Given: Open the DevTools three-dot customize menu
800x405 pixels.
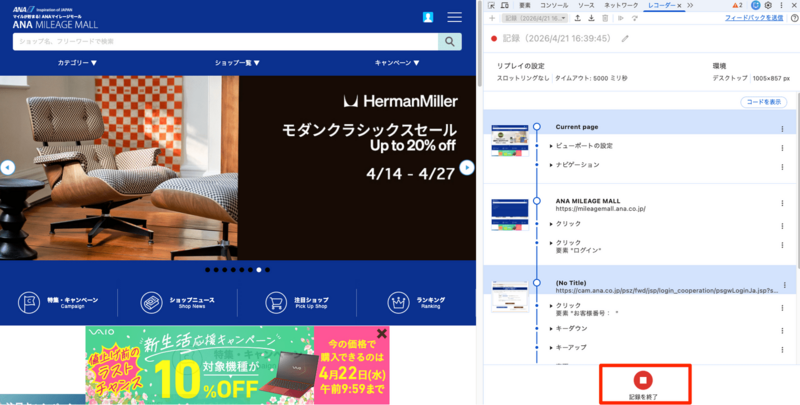Looking at the screenshot, I should click(x=781, y=5).
